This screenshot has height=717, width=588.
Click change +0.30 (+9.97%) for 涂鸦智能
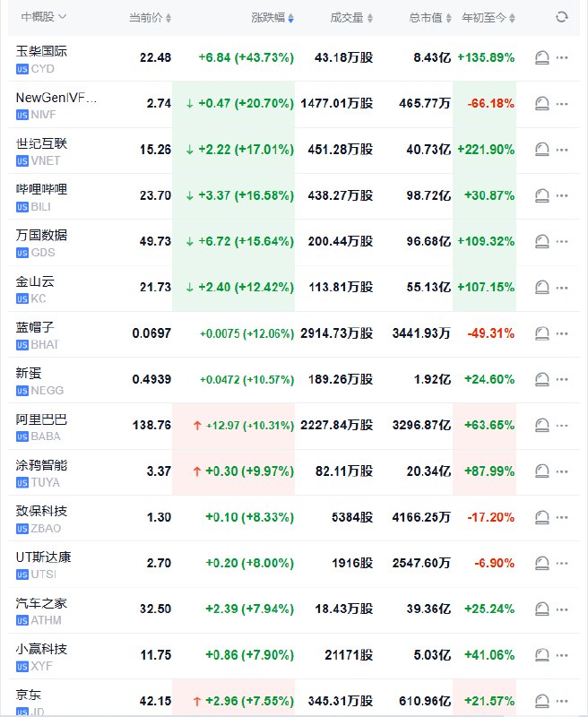coord(250,471)
